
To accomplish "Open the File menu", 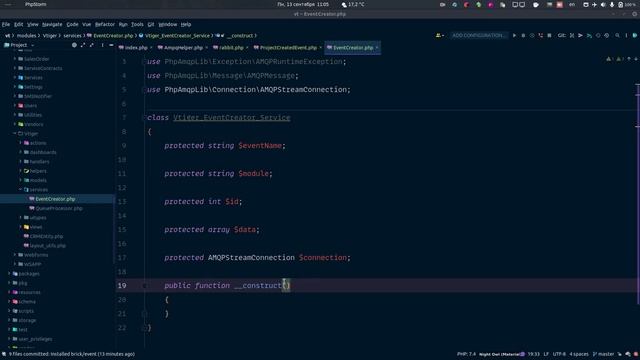I will click(x=6, y=24).
